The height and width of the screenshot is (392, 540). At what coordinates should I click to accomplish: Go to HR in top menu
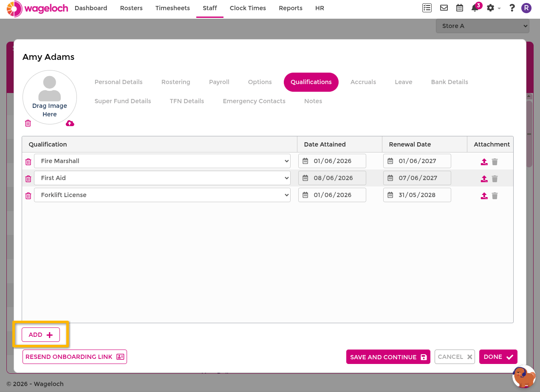tap(320, 8)
